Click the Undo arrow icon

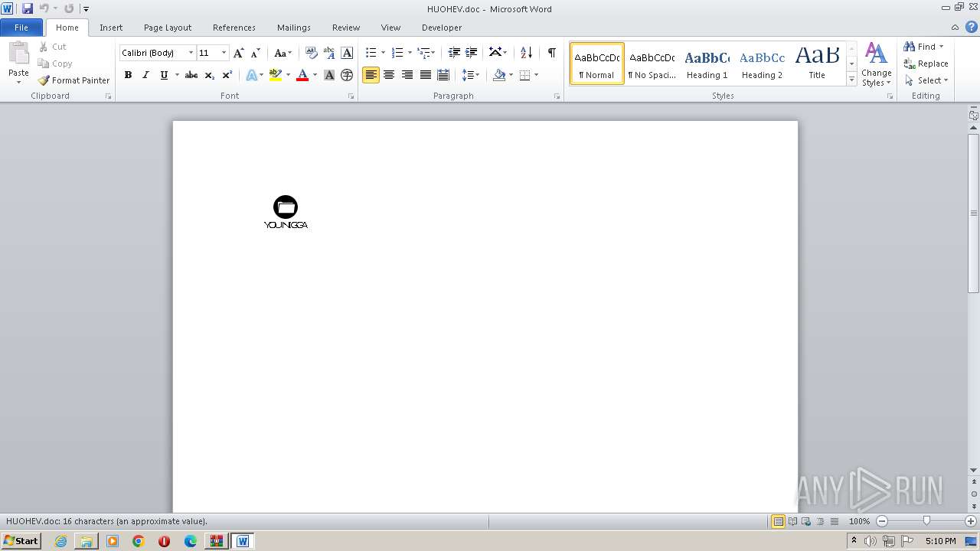pos(44,8)
